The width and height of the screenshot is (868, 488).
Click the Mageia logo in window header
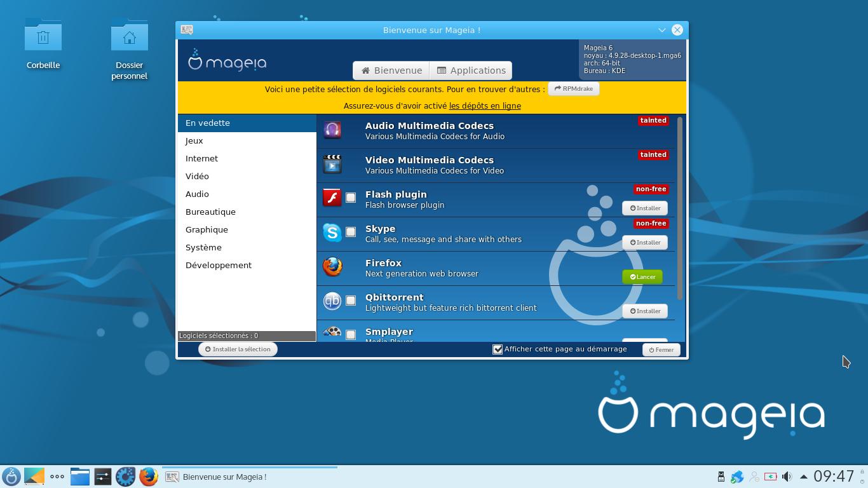click(x=227, y=60)
